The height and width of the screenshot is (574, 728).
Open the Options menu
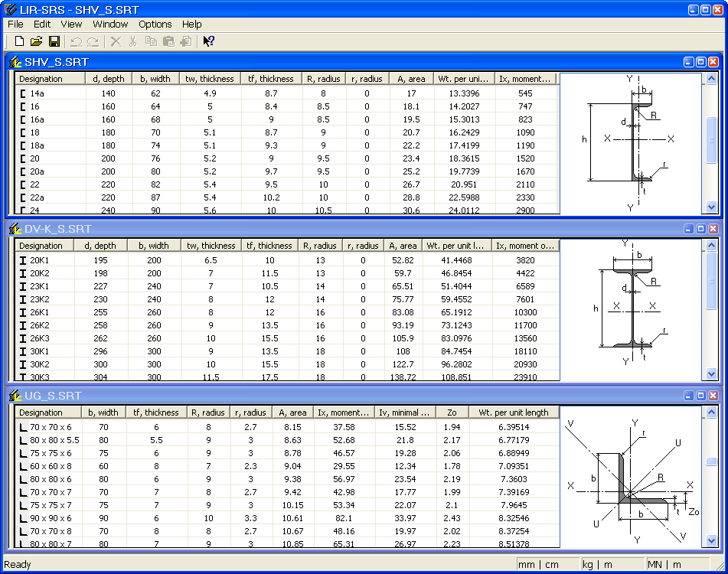click(155, 24)
